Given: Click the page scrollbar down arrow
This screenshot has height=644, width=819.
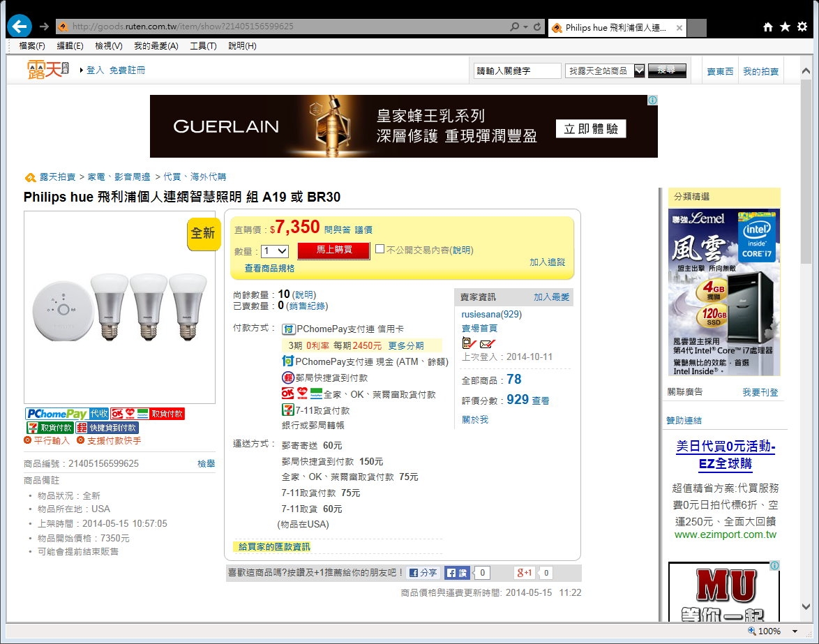Looking at the screenshot, I should (x=806, y=606).
